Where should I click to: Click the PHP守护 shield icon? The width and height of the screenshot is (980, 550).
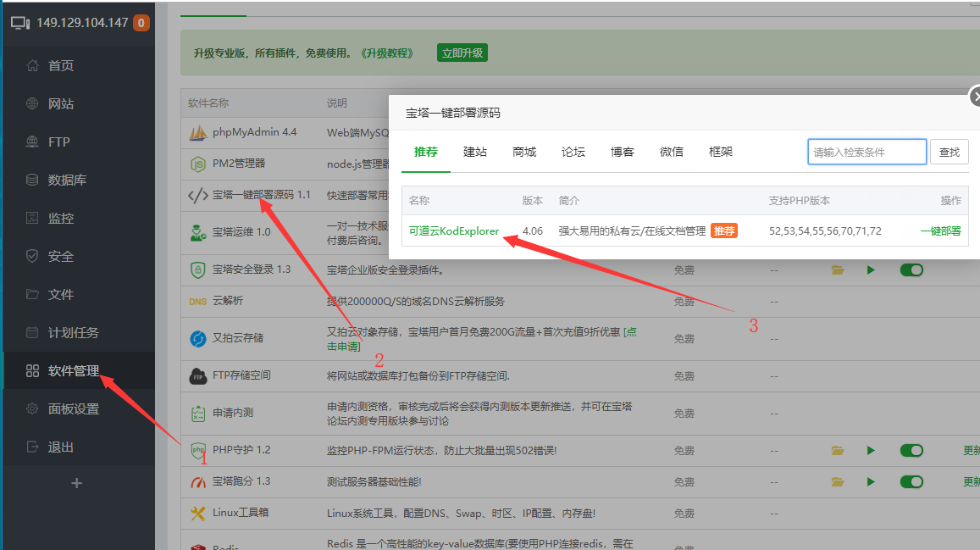[198, 450]
